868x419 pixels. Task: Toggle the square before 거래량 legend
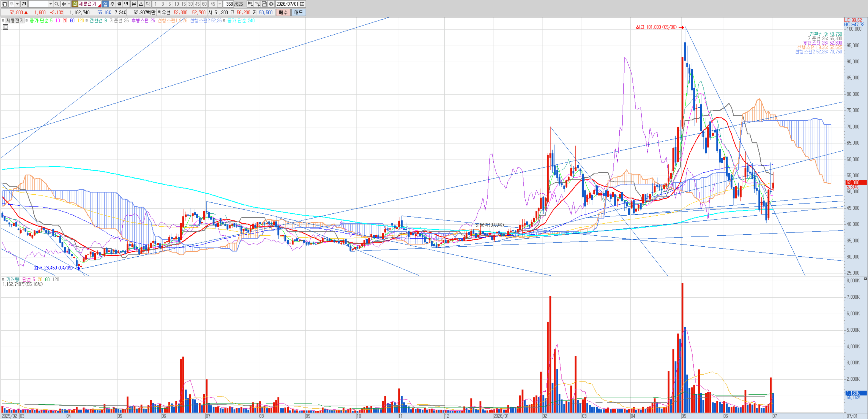[3, 279]
